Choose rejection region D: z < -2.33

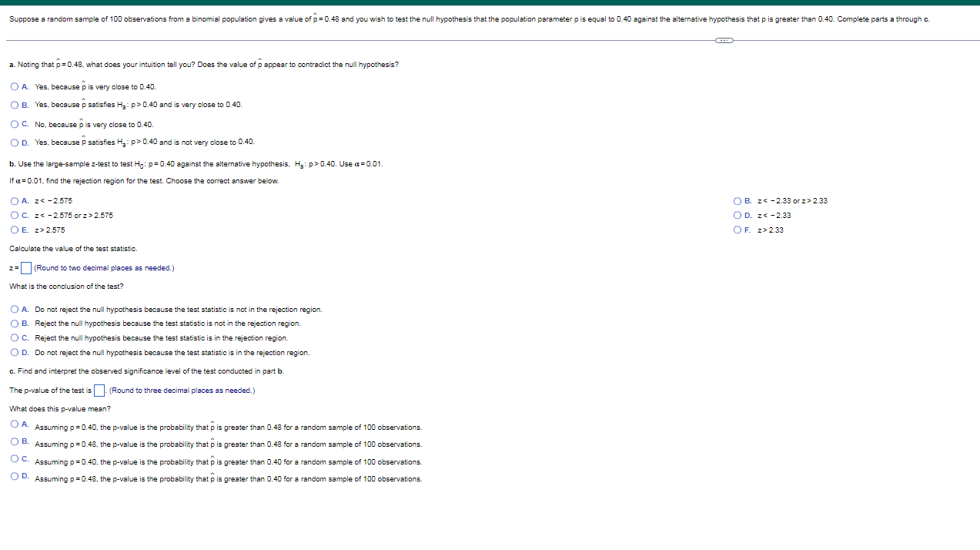(x=738, y=215)
